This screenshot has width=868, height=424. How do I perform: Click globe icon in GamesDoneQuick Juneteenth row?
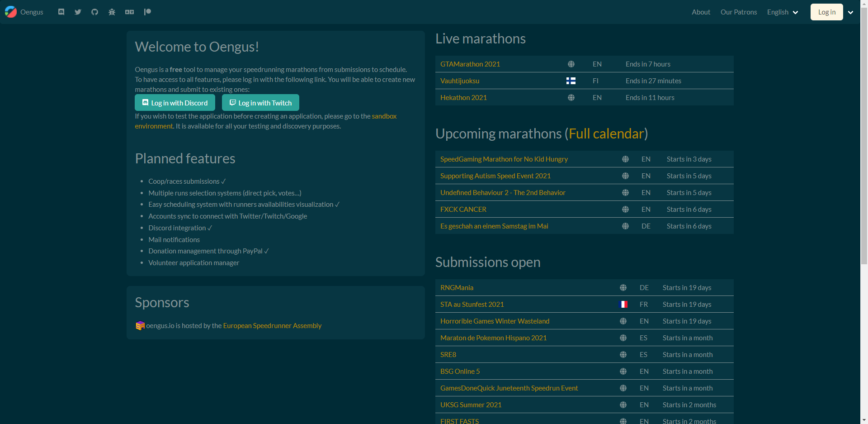click(623, 388)
